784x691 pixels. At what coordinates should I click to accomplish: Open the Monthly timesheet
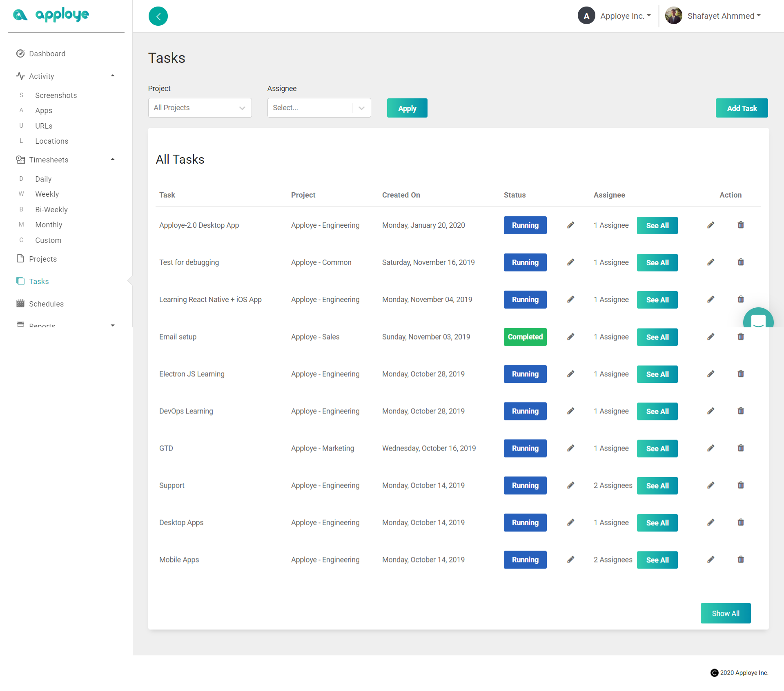click(x=49, y=225)
